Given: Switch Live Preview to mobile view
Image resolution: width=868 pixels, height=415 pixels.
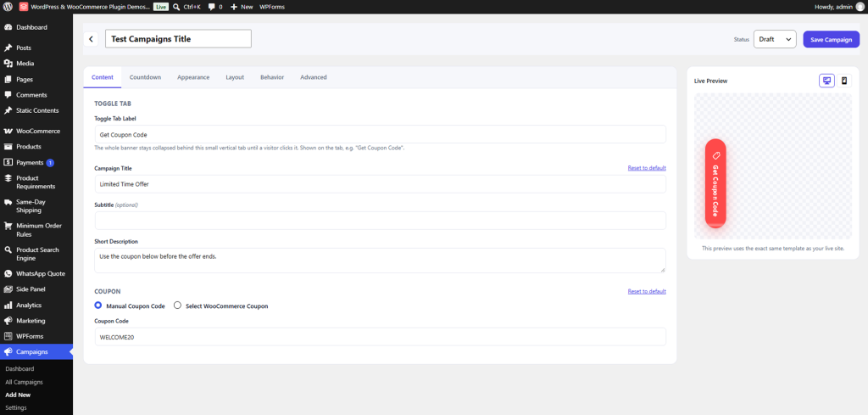Looking at the screenshot, I should point(844,81).
